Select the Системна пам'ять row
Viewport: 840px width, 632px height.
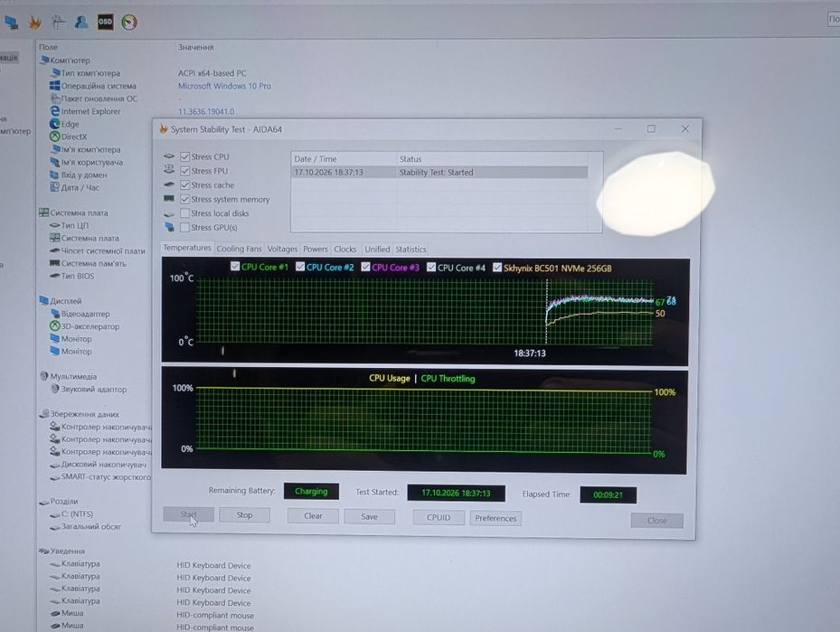click(x=88, y=263)
